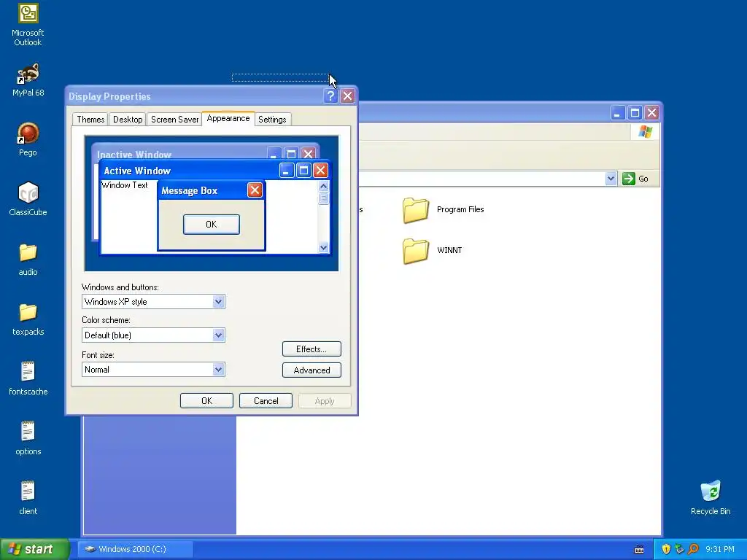Switch to the Settings tab
The image size is (747, 560).
tap(272, 120)
